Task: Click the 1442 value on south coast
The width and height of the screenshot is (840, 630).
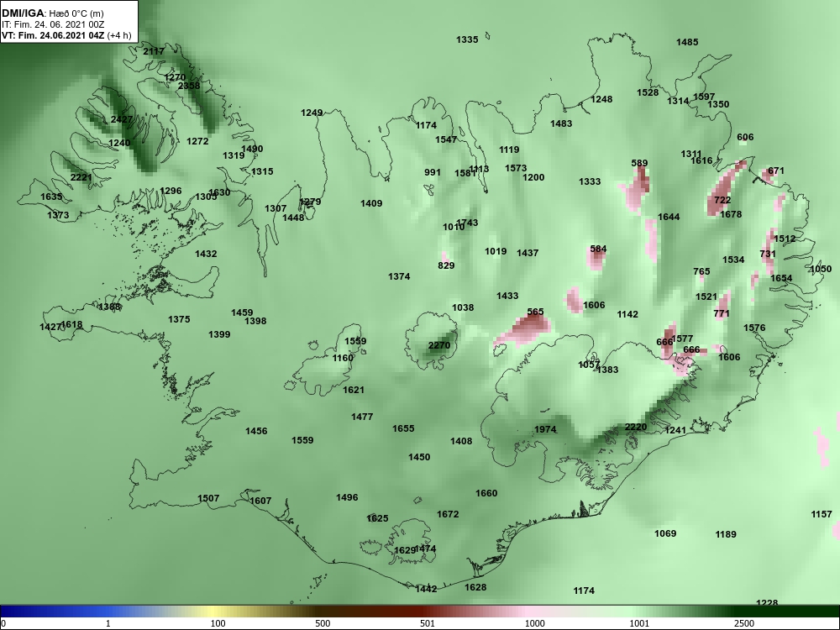Action: click(x=426, y=590)
